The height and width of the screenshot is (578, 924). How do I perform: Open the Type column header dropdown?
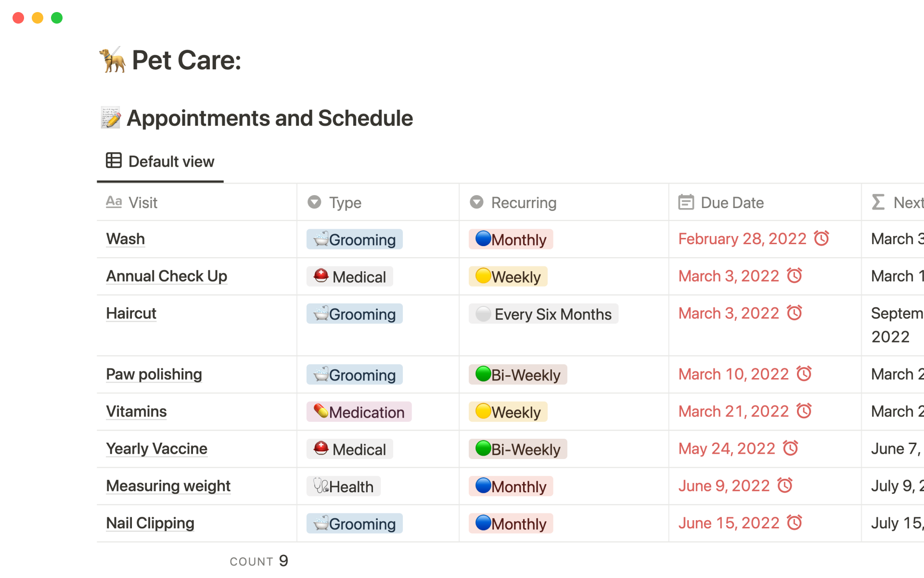(x=314, y=202)
